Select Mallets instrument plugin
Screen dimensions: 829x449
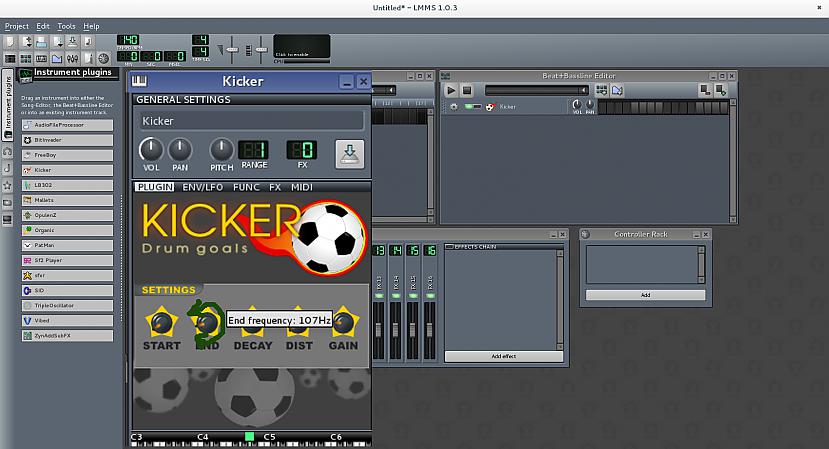pyautogui.click(x=67, y=200)
